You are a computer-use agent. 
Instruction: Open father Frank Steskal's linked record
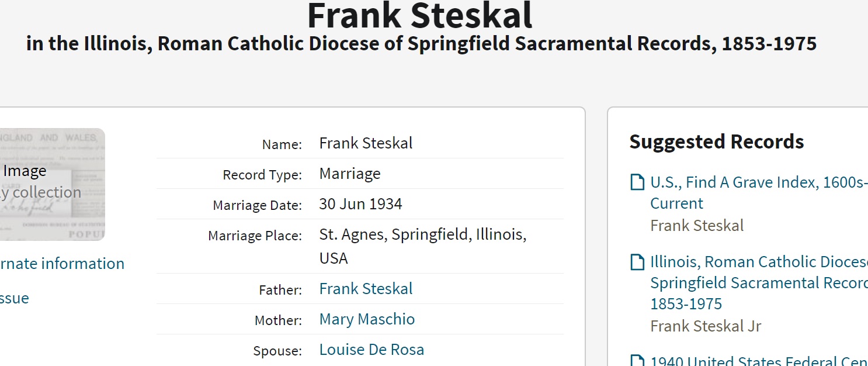tap(366, 289)
